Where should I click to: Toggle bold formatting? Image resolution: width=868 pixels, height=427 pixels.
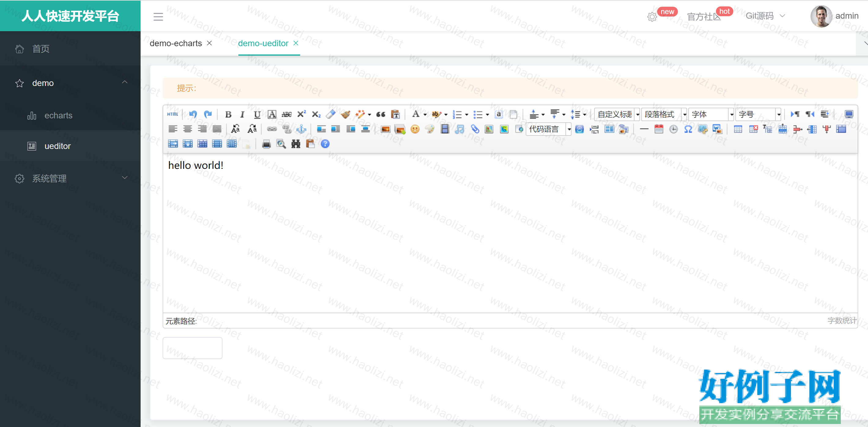coord(228,114)
